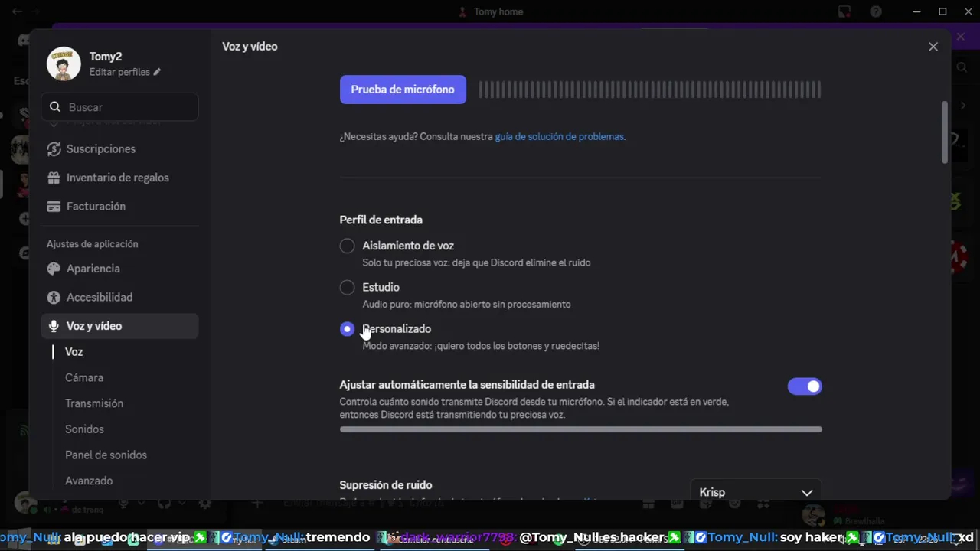
Task: Click the palette icon for Apariencia
Action: (54, 269)
